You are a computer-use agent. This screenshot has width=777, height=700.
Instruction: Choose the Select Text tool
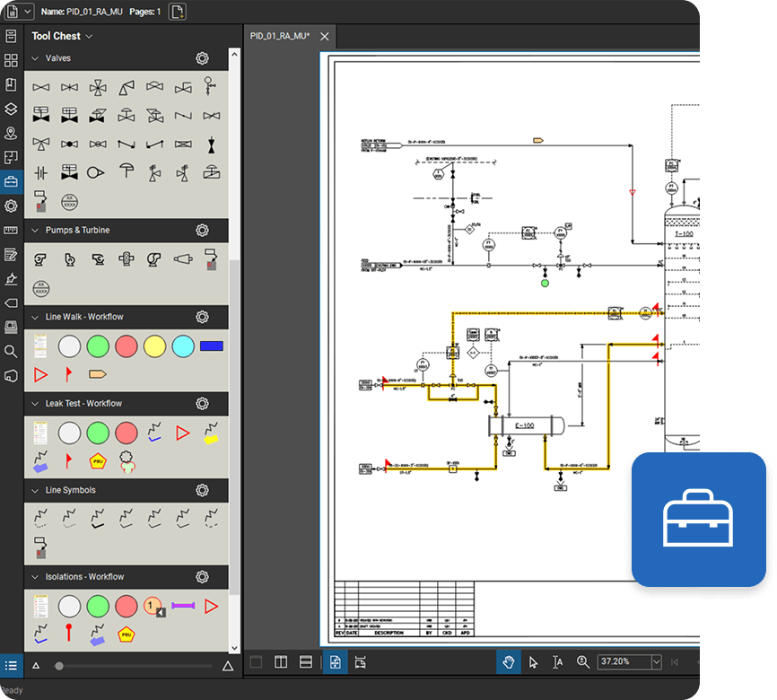pyautogui.click(x=557, y=662)
